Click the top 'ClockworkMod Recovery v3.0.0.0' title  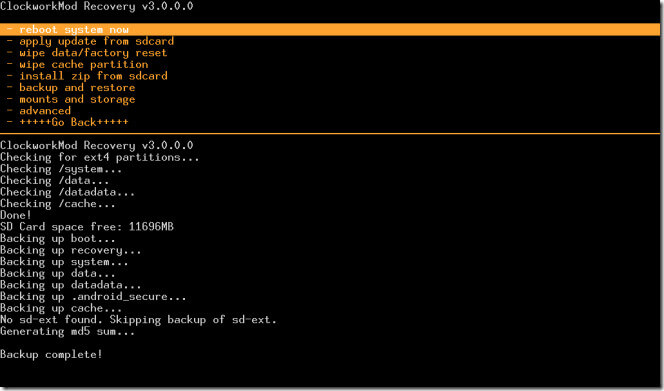click(x=97, y=6)
